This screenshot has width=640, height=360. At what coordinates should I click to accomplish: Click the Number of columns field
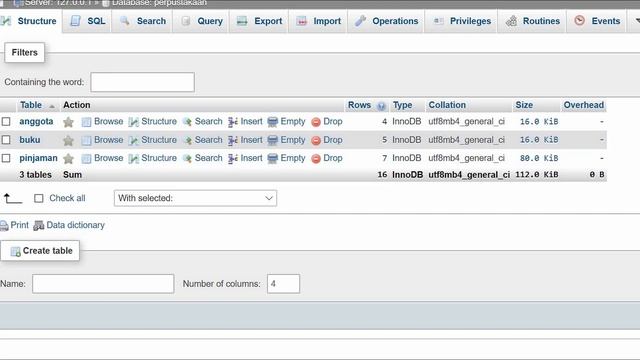(283, 284)
